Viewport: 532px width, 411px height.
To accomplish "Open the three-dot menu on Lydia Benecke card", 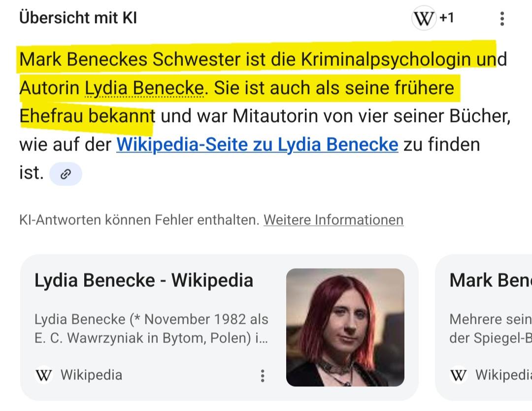I will click(262, 376).
